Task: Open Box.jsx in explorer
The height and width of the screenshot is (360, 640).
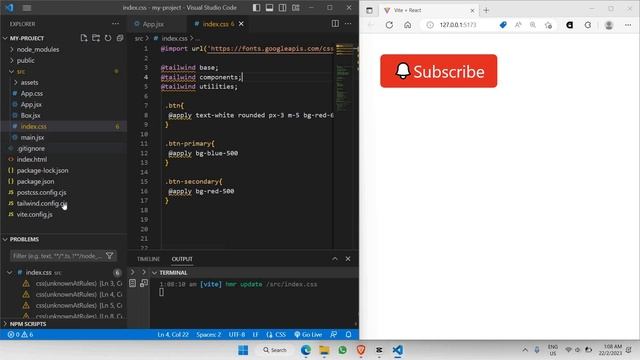Action: pos(30,116)
